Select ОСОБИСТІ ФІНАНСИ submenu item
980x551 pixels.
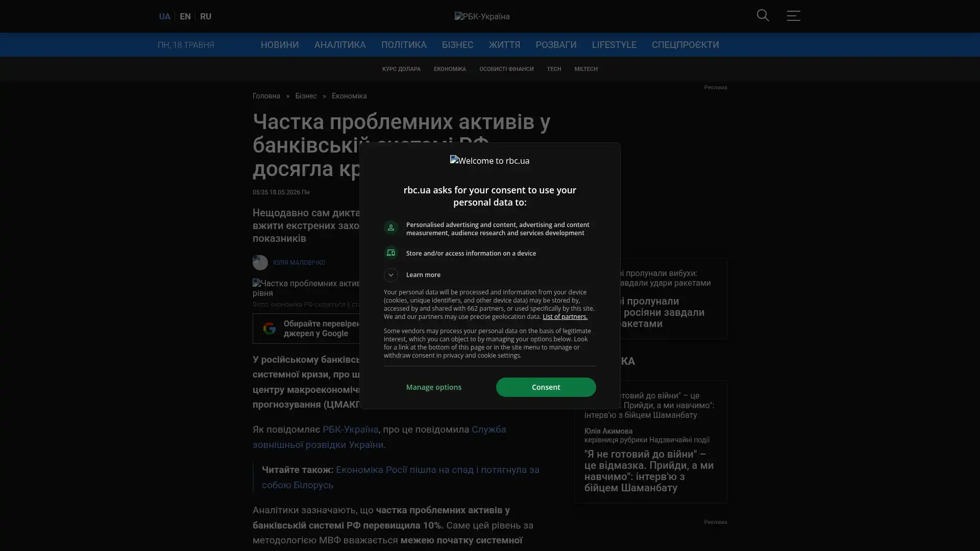[506, 69]
